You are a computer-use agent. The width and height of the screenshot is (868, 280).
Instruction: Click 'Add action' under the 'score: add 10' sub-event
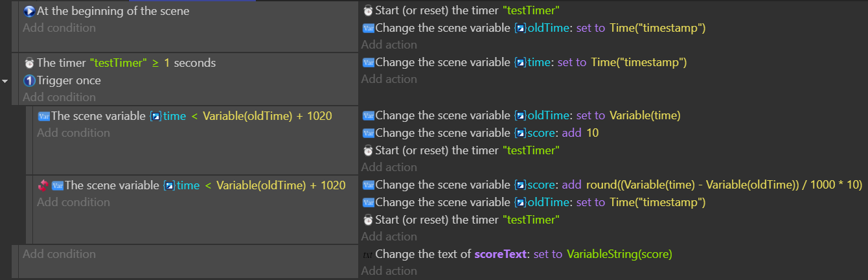(x=389, y=167)
